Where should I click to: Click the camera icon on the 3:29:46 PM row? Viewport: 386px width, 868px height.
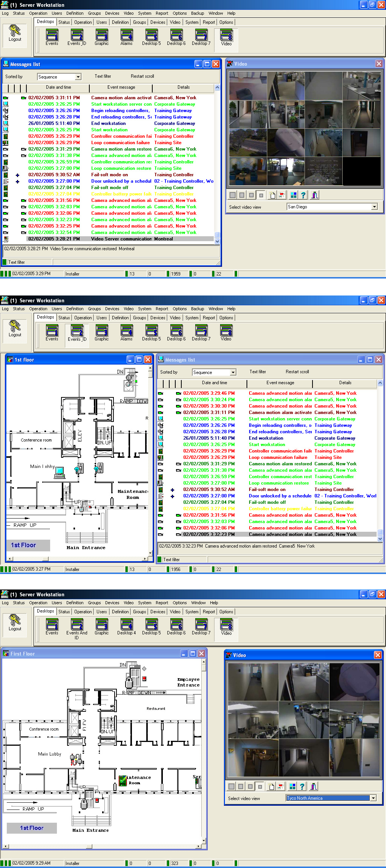click(179, 393)
